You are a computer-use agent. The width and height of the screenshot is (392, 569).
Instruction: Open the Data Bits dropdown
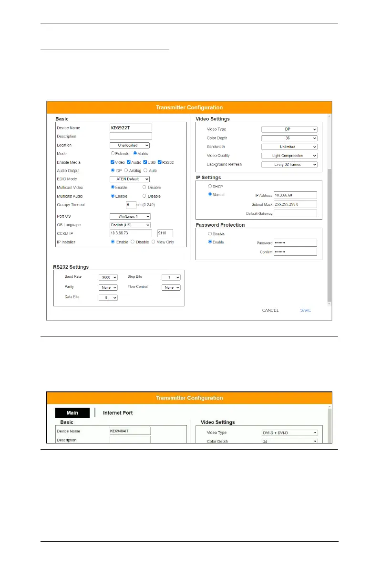click(x=108, y=297)
